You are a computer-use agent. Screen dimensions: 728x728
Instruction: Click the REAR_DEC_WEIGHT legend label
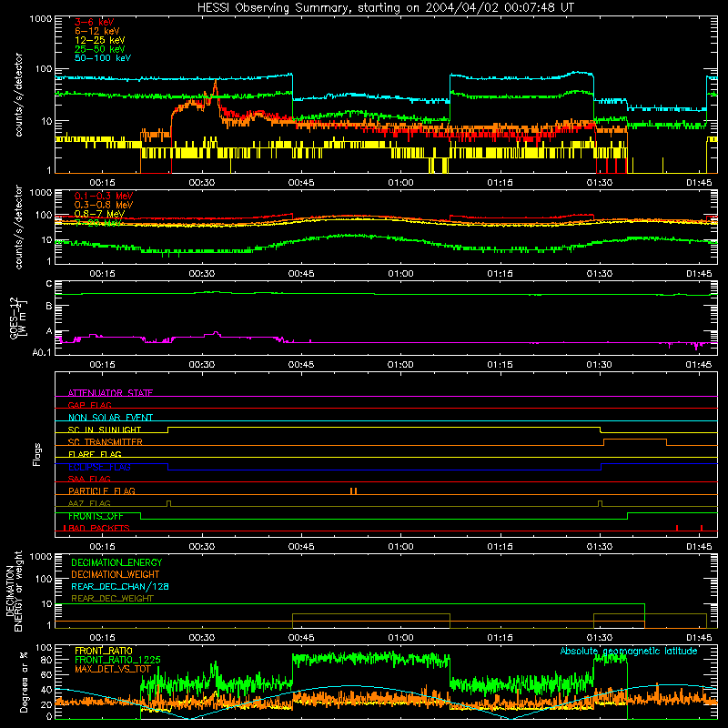112,599
